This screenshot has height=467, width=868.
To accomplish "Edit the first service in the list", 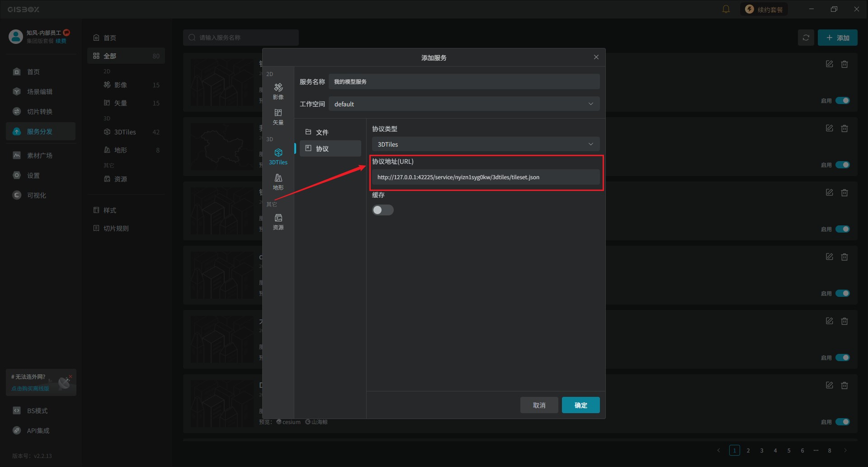I will pos(830,64).
